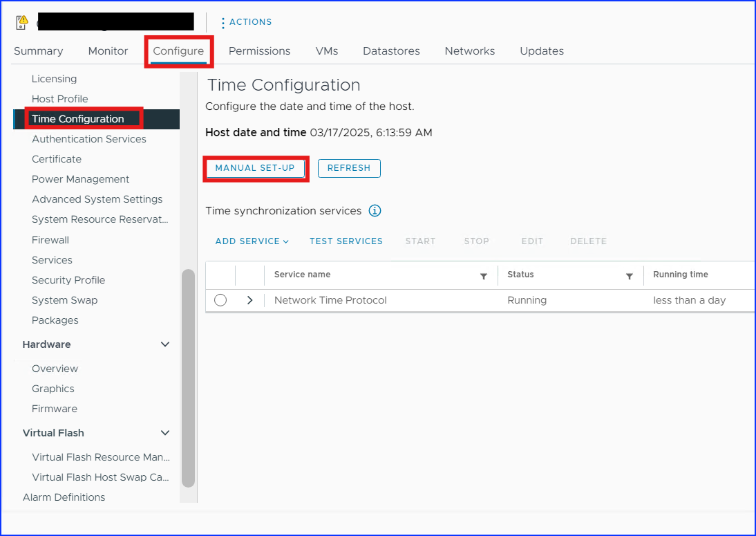The width and height of the screenshot is (756, 536).
Task: Open the Actions menu
Action: (x=246, y=22)
